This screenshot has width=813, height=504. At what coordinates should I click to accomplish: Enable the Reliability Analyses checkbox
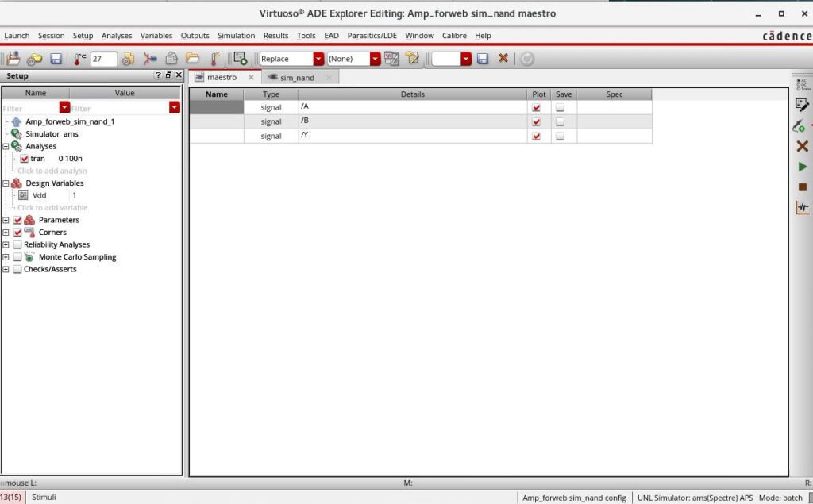click(17, 244)
